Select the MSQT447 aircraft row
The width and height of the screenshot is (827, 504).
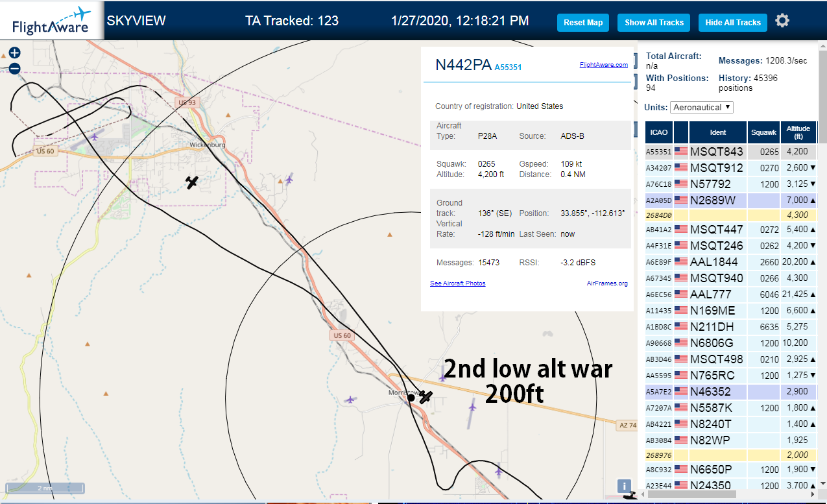(x=731, y=230)
